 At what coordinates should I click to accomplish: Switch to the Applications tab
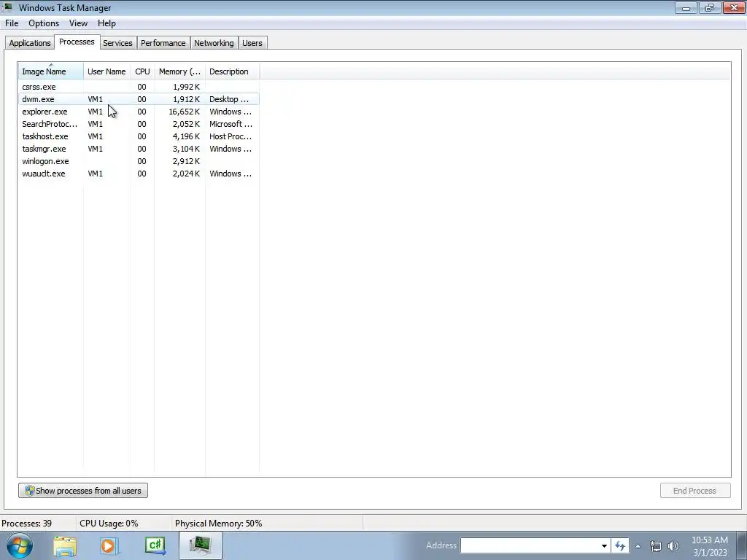[x=29, y=43]
